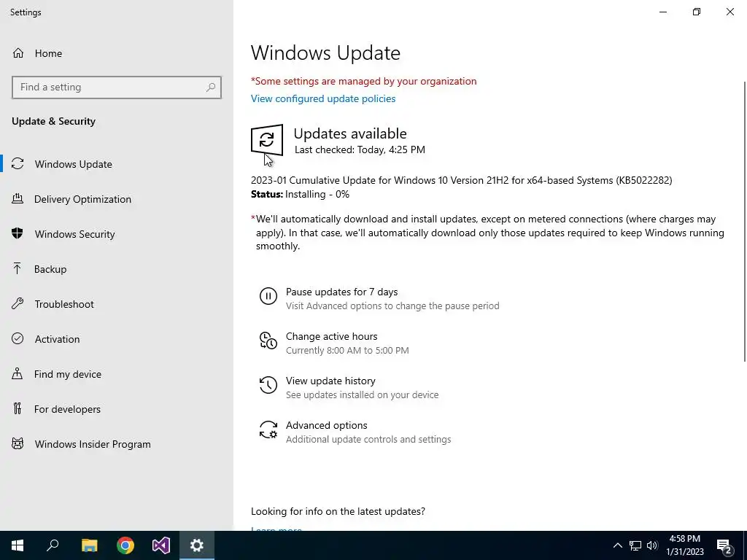Click the Pause updates circle icon

[268, 296]
